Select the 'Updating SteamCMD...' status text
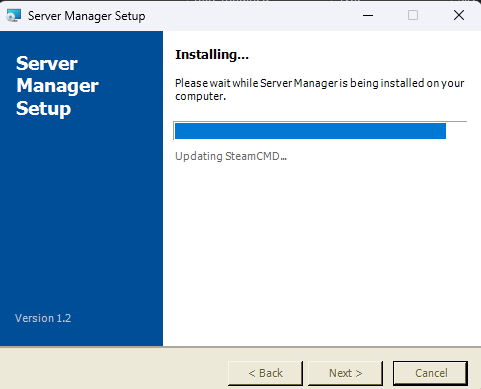481x389 pixels. pos(231,156)
